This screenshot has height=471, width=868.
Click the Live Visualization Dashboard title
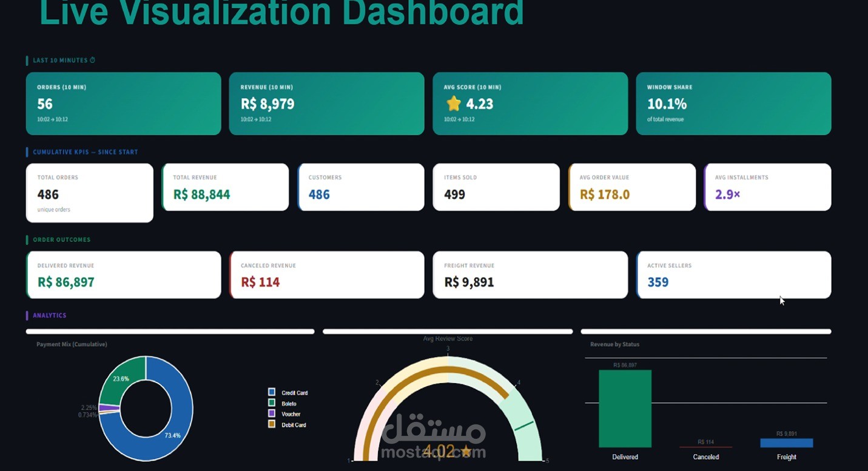point(281,12)
